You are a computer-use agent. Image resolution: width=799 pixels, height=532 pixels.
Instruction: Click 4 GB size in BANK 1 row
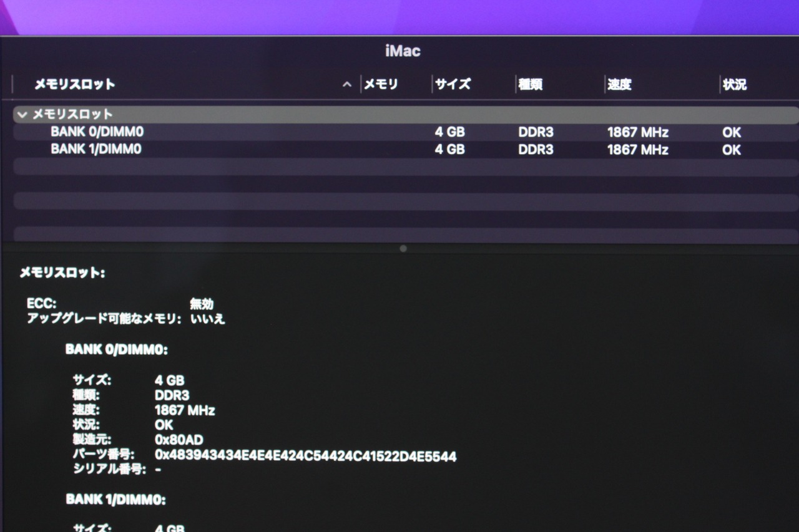coord(450,150)
